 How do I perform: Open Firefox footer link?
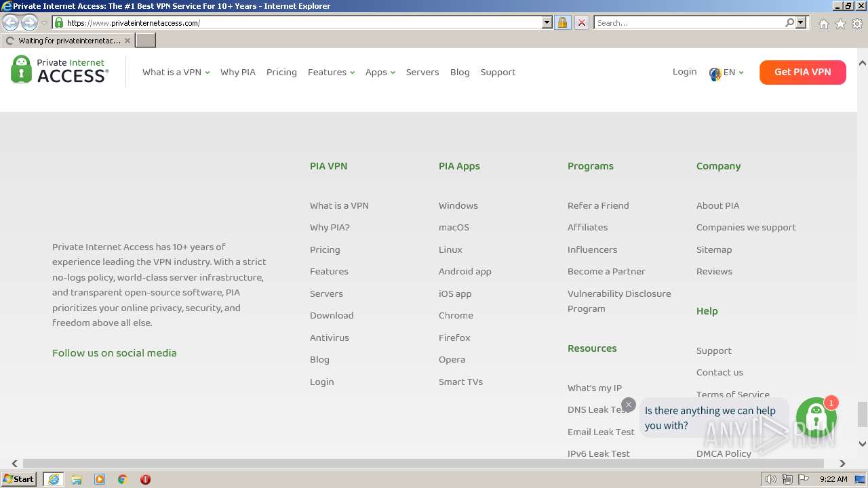(x=454, y=338)
